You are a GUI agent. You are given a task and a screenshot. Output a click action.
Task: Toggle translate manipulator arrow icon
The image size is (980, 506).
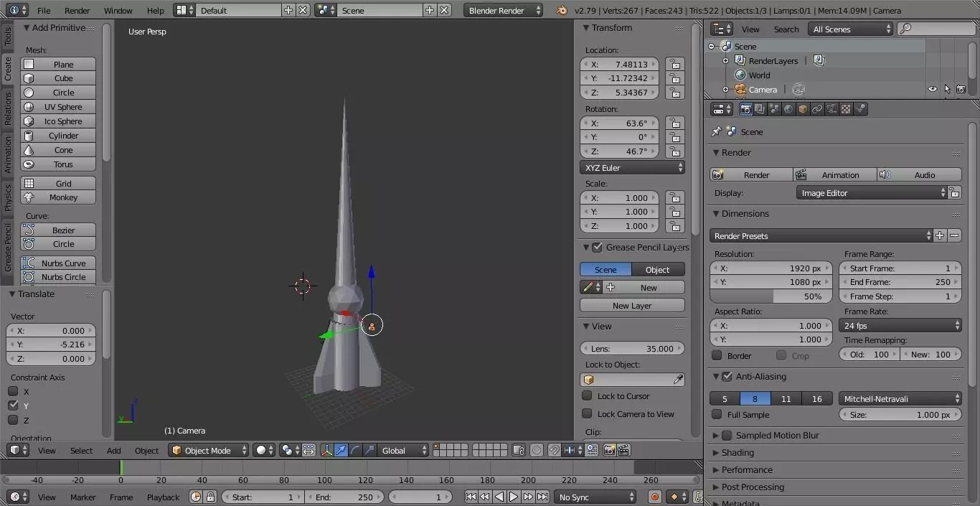(x=341, y=450)
